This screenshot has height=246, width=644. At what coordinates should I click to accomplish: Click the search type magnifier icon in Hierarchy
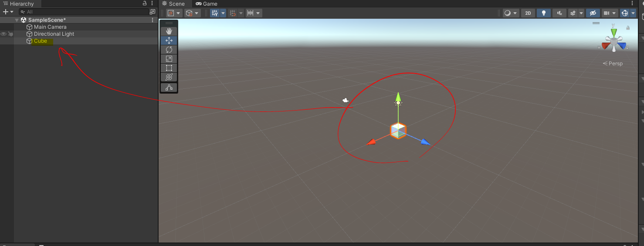(23, 12)
